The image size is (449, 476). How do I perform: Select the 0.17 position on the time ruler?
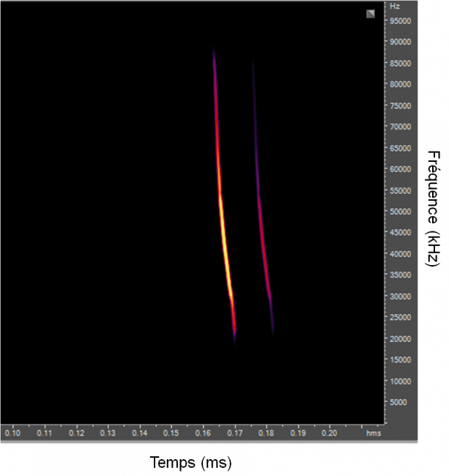pos(234,434)
